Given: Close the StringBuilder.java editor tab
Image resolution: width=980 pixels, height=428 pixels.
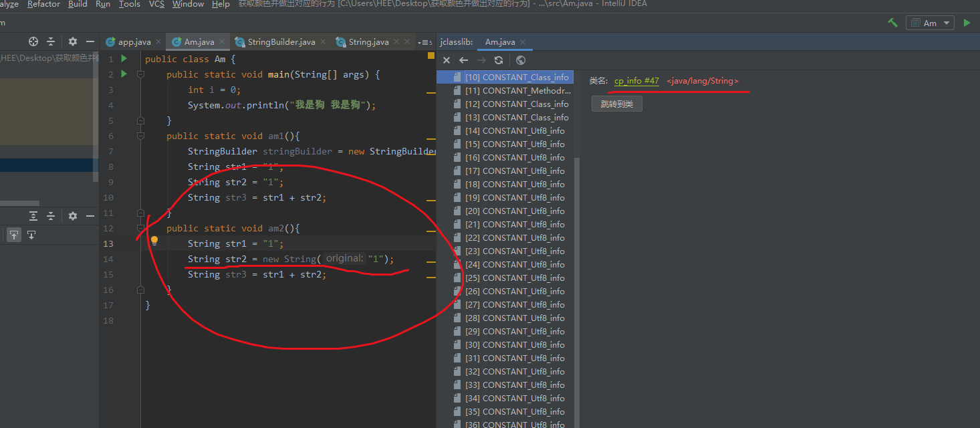Looking at the screenshot, I should (x=324, y=42).
